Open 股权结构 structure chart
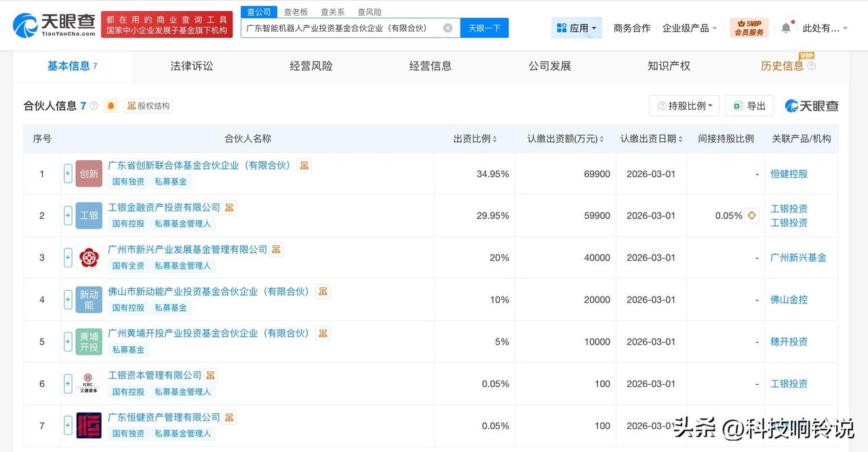868x452 pixels. tap(148, 106)
